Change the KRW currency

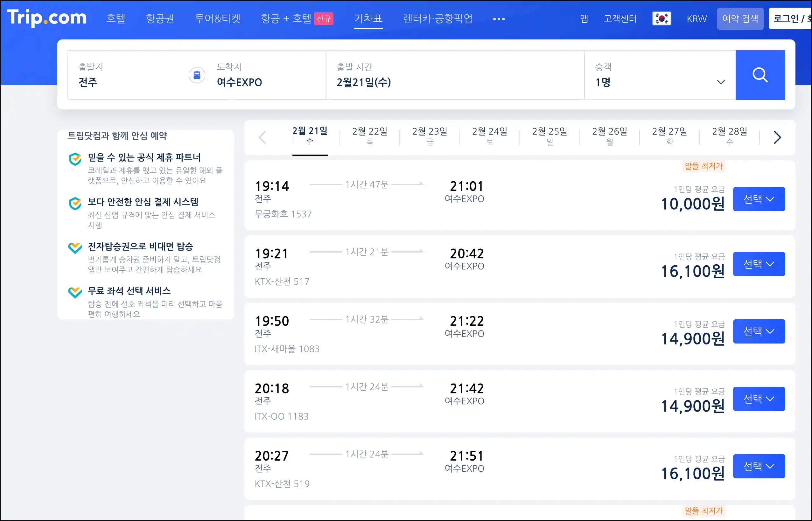[696, 18]
